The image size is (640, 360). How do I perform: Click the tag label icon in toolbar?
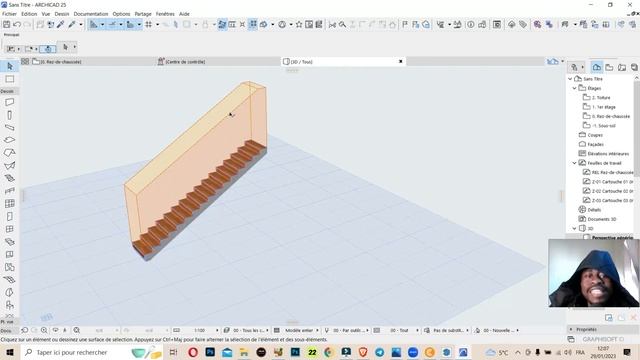(x=523, y=25)
